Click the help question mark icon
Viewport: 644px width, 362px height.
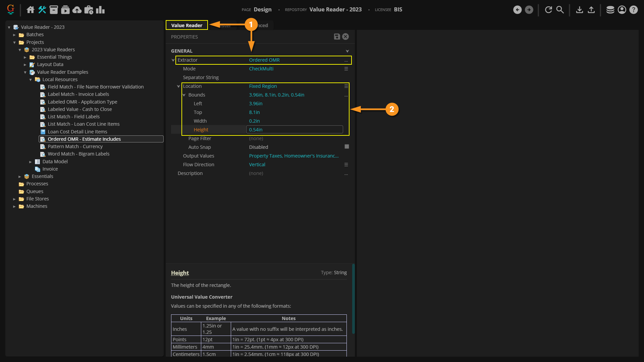click(633, 10)
